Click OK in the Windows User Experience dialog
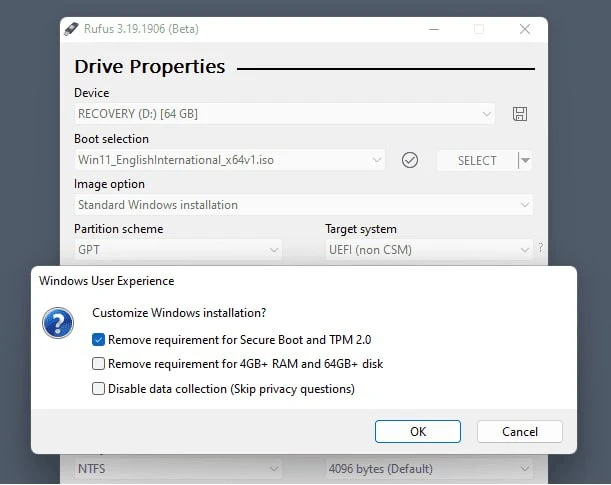Screen dimensions: 611x485 coord(418,432)
